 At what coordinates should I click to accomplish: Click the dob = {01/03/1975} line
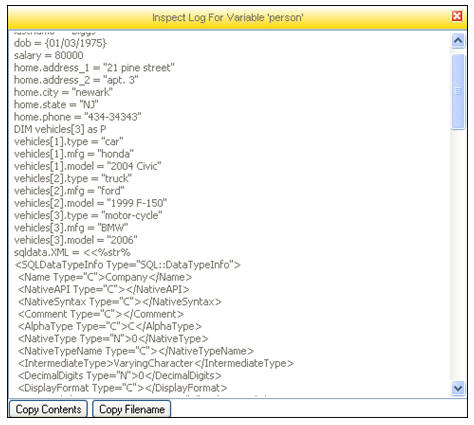coord(60,43)
